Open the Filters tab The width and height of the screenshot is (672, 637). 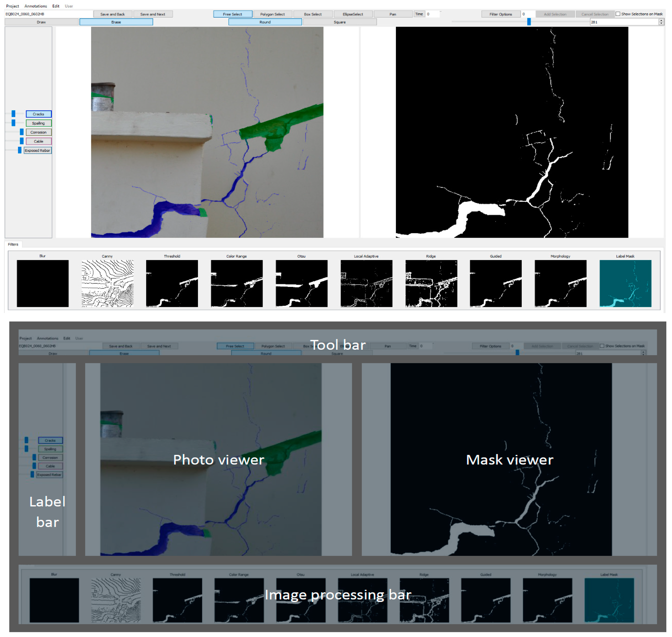click(13, 244)
